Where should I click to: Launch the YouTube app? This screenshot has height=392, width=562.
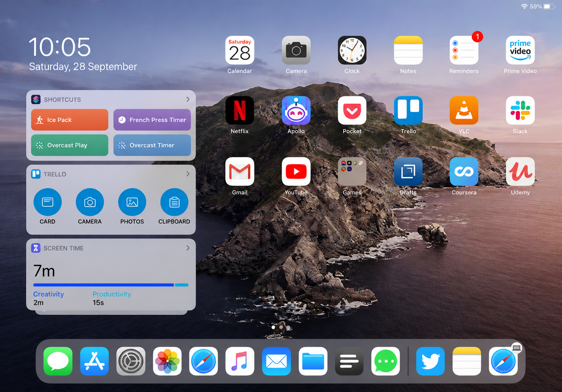(296, 172)
